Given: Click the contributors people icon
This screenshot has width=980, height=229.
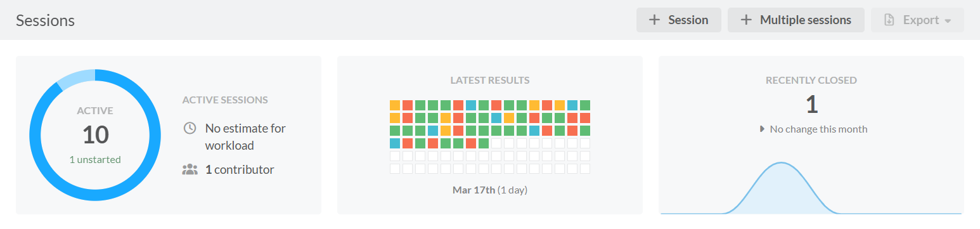Looking at the screenshot, I should point(190,169).
